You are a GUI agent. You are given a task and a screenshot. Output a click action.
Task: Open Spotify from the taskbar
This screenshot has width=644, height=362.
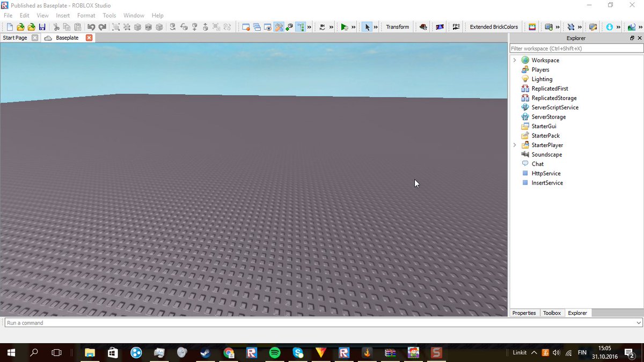click(x=275, y=353)
